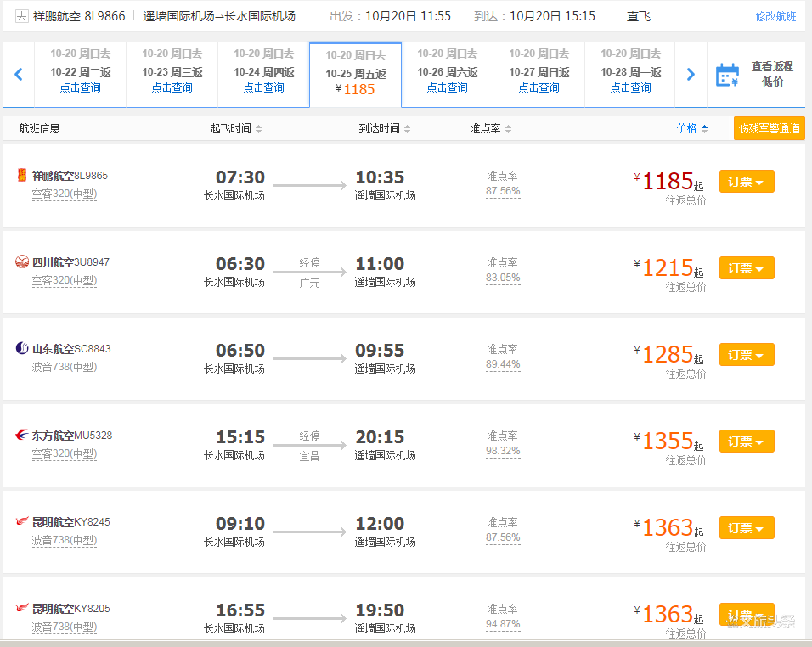Expand booking dropdown for Sichuan Airlines 3U8947
The height and width of the screenshot is (647, 812).
point(747,268)
